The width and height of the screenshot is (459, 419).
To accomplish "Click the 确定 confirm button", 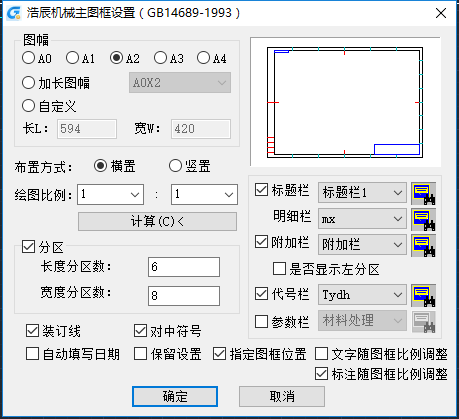I will (175, 396).
